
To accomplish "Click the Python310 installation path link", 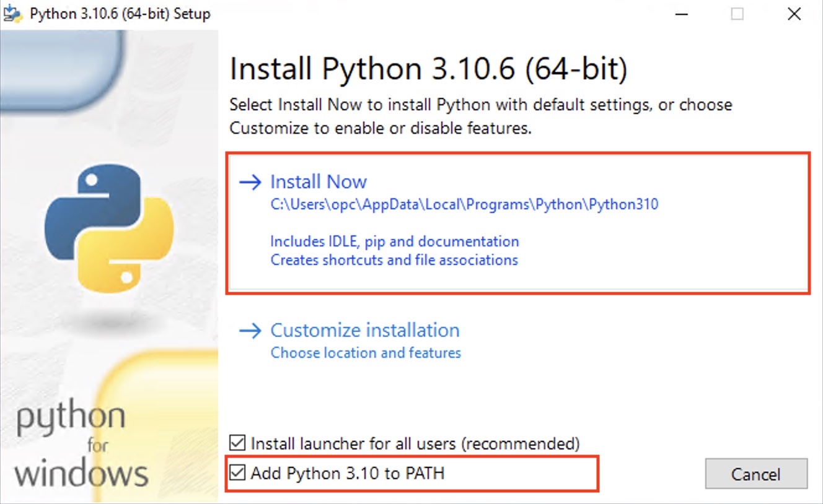I will tap(464, 204).
